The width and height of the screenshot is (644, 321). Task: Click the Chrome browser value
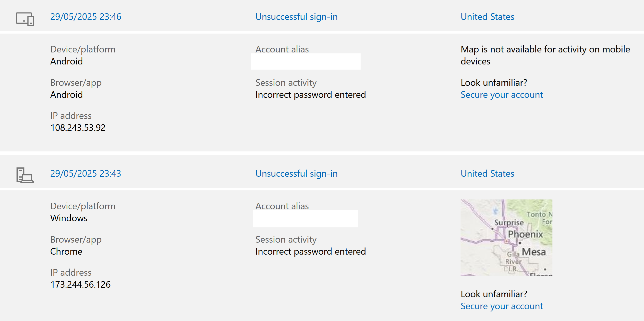coord(66,251)
